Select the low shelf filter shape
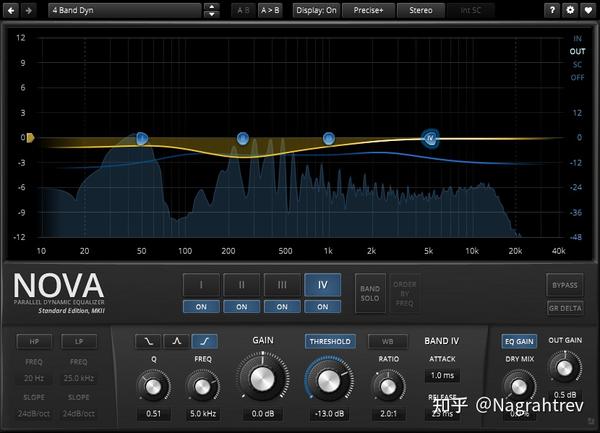 pos(148,341)
